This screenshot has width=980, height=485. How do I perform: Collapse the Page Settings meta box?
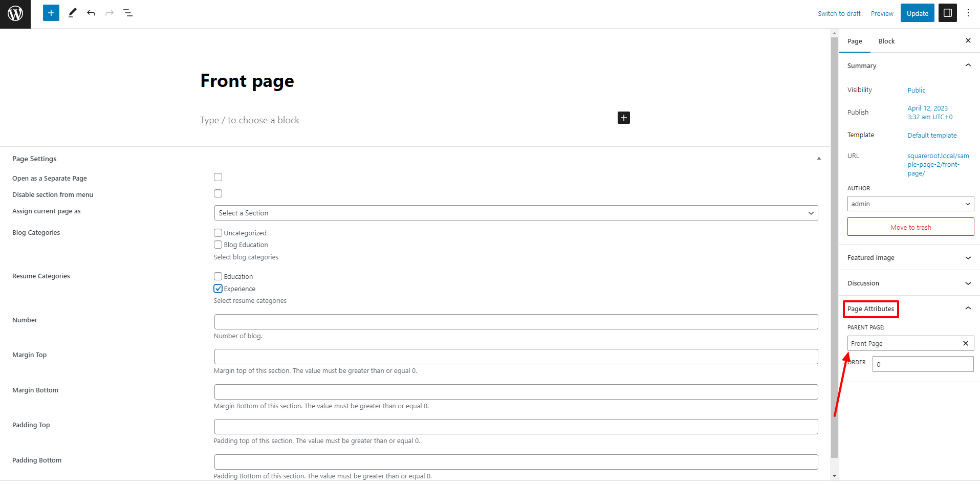coord(819,159)
